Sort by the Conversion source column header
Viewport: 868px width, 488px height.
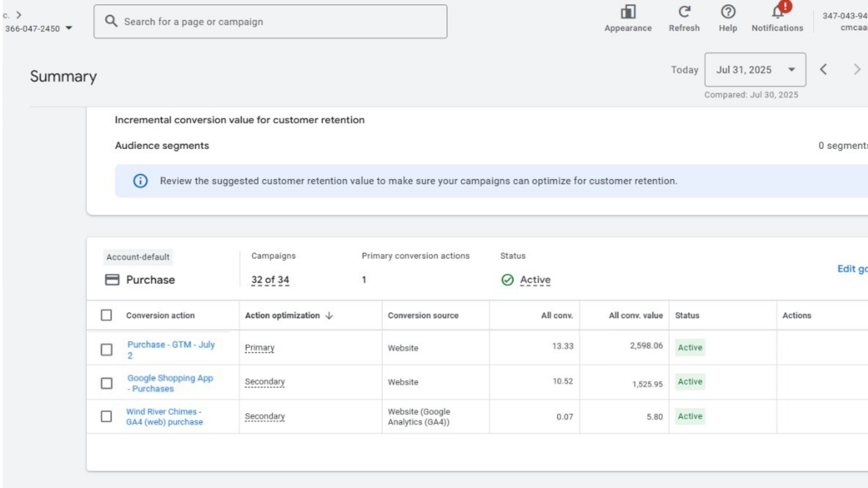pyautogui.click(x=423, y=316)
